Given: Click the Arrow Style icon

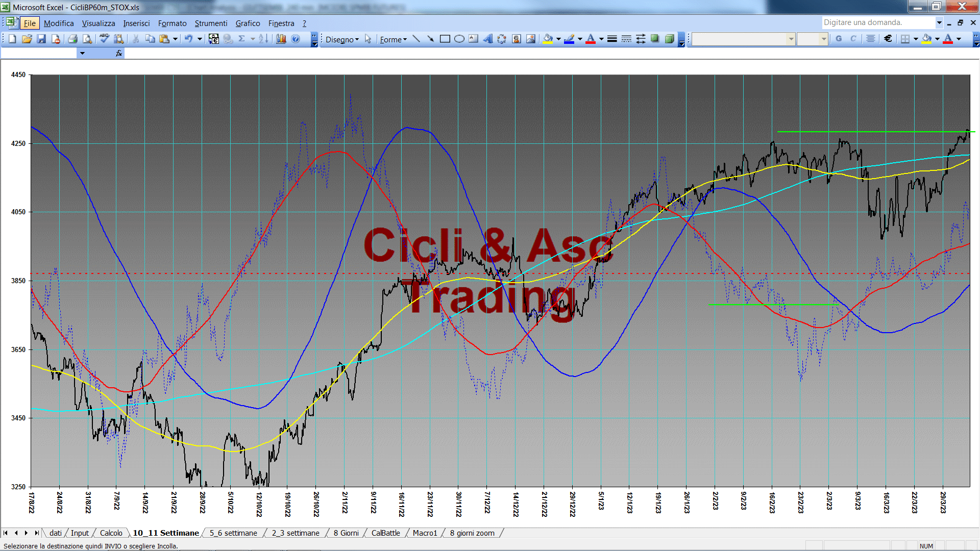Looking at the screenshot, I should tap(641, 39).
